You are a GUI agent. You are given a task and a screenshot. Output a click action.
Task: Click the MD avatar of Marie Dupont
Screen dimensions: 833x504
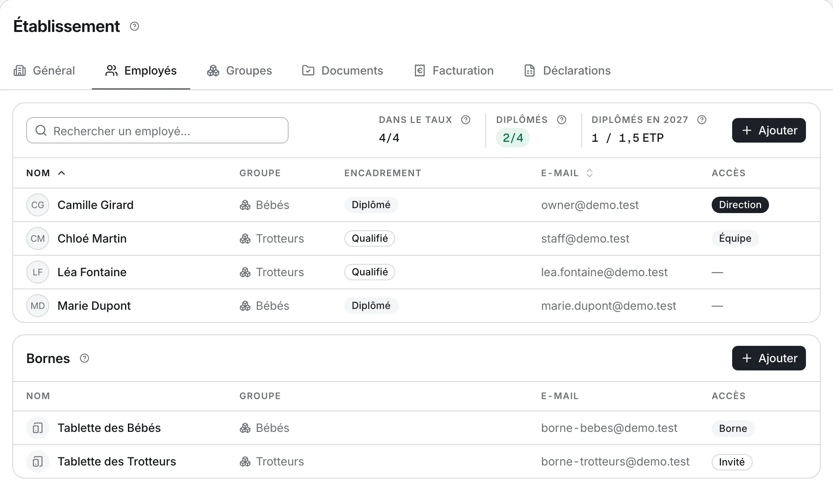click(38, 306)
